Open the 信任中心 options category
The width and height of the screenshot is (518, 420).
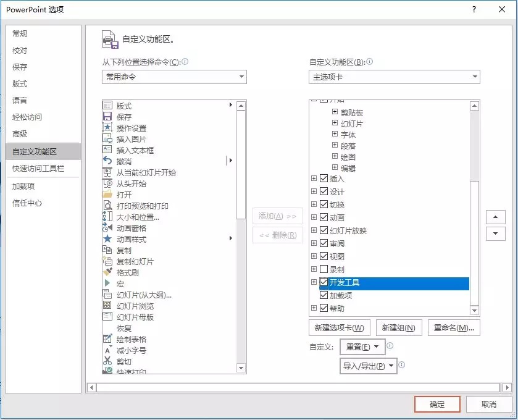43,203
